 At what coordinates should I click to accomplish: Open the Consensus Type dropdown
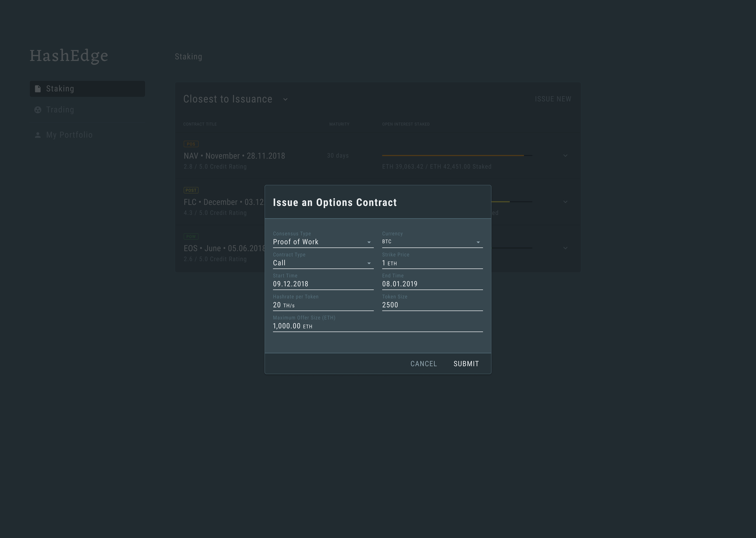point(323,242)
